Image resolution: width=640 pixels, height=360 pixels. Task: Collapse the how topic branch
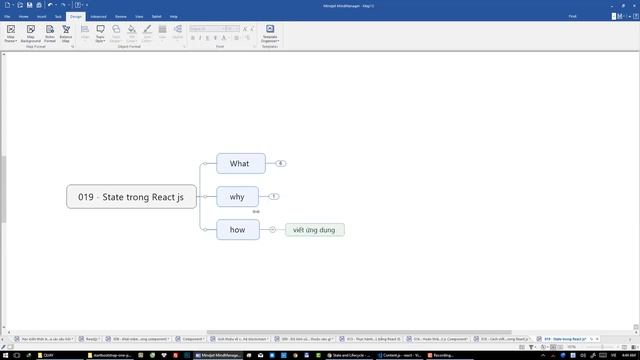click(273, 230)
